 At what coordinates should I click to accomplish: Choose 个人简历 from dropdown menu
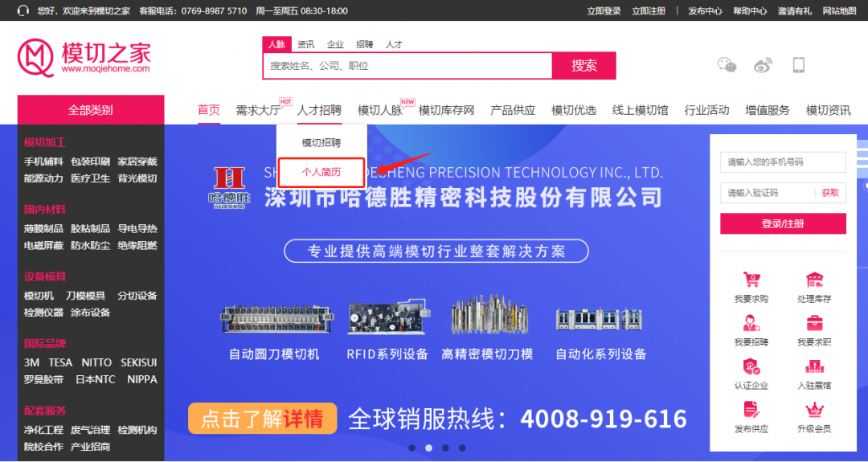click(x=321, y=173)
